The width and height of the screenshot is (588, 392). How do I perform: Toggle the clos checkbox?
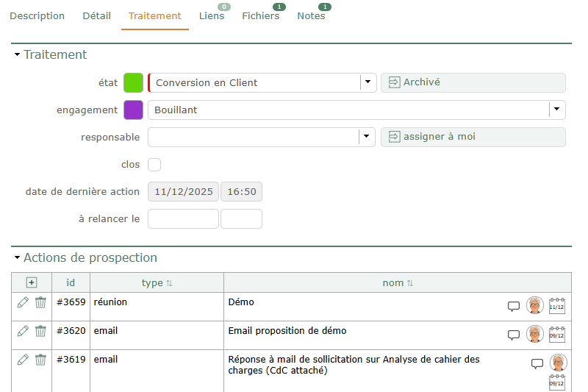(x=154, y=165)
